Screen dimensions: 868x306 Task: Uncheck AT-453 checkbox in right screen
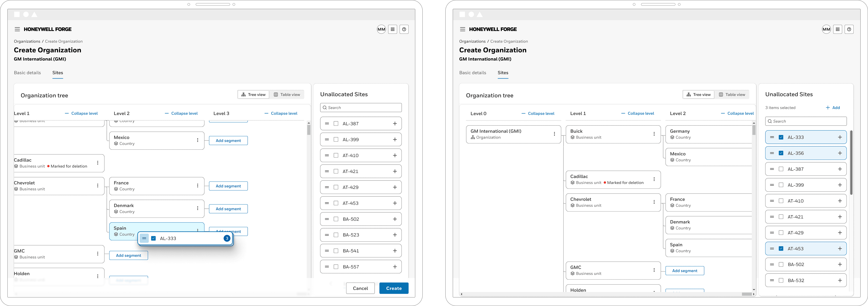pyautogui.click(x=781, y=249)
